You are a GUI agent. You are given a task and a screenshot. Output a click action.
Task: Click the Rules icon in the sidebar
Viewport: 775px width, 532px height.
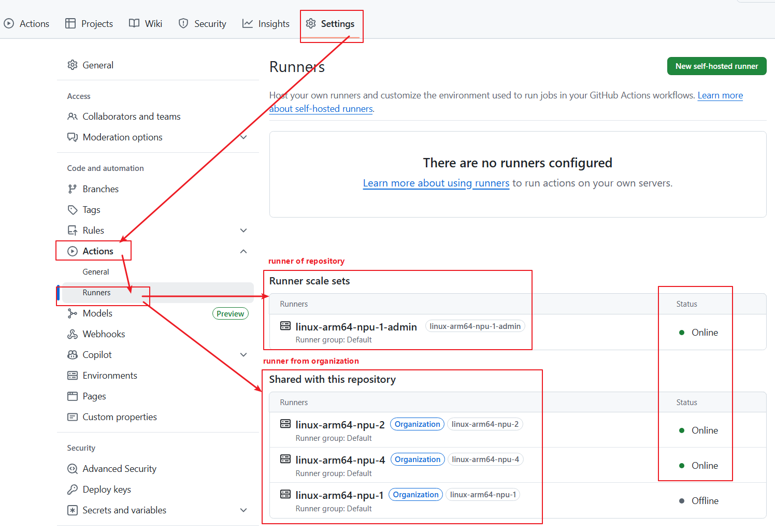tap(73, 231)
